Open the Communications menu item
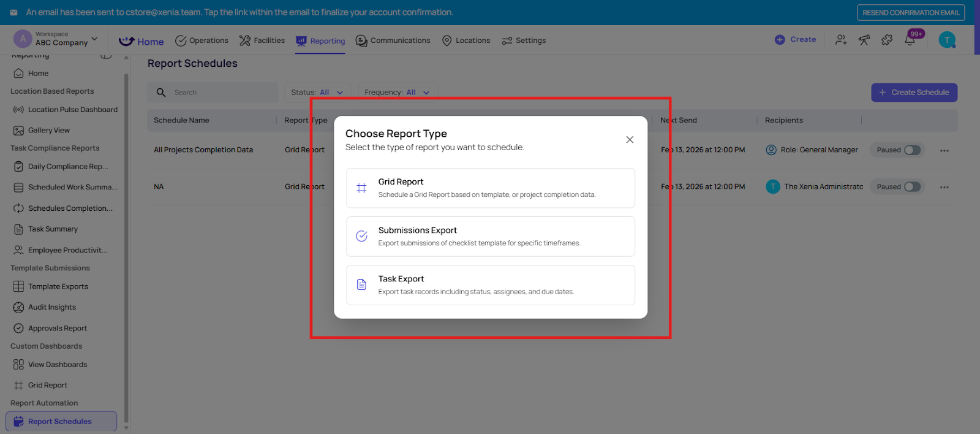The image size is (980, 434). (393, 40)
